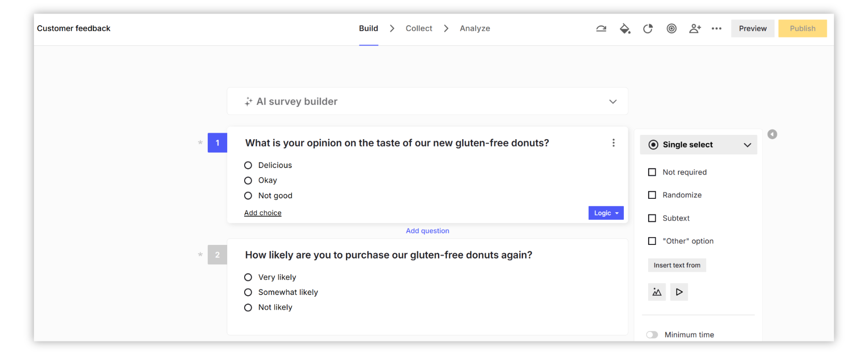Open the three-dot more options in the top toolbar
The width and height of the screenshot is (868, 355).
point(716,29)
